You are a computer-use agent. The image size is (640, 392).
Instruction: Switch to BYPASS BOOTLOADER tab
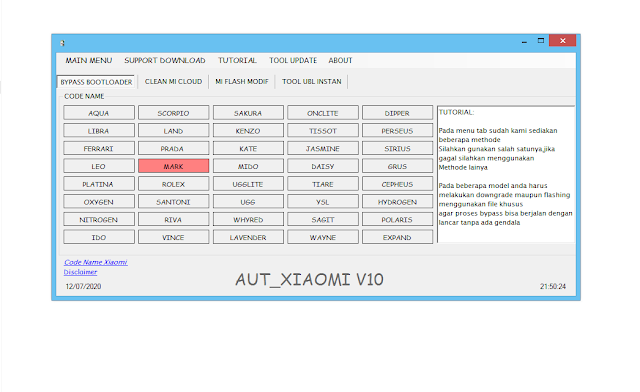pyautogui.click(x=96, y=82)
